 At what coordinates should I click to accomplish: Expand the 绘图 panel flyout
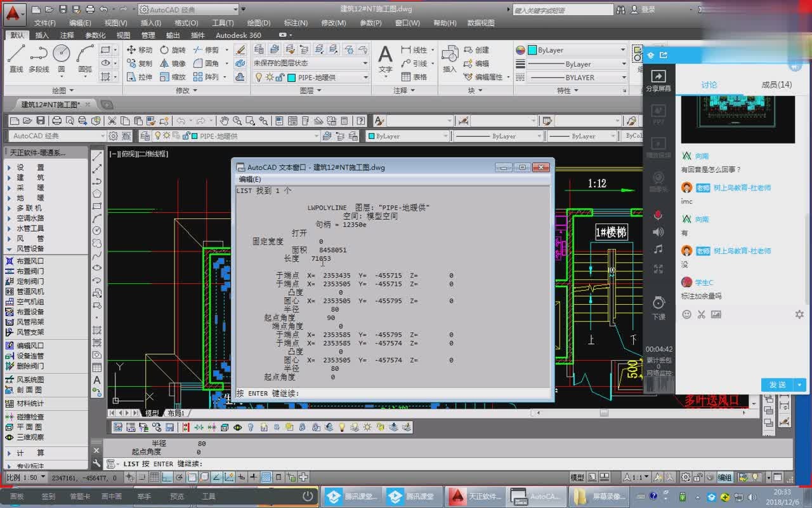coord(63,91)
